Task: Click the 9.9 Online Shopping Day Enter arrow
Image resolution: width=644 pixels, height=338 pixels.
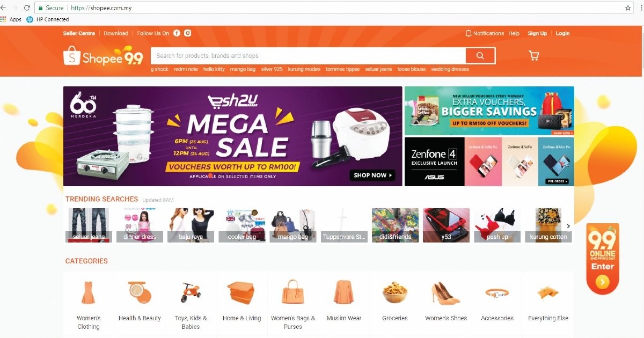Action: point(603,282)
